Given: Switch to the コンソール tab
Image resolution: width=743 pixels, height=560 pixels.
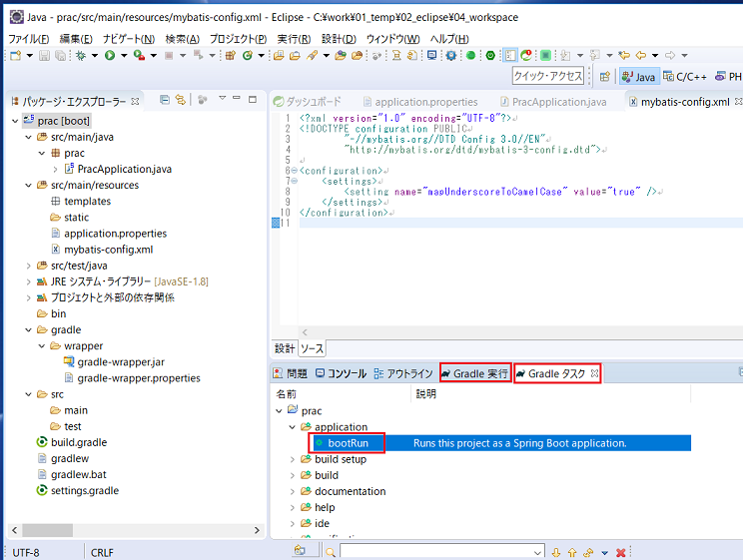Looking at the screenshot, I should 342,373.
